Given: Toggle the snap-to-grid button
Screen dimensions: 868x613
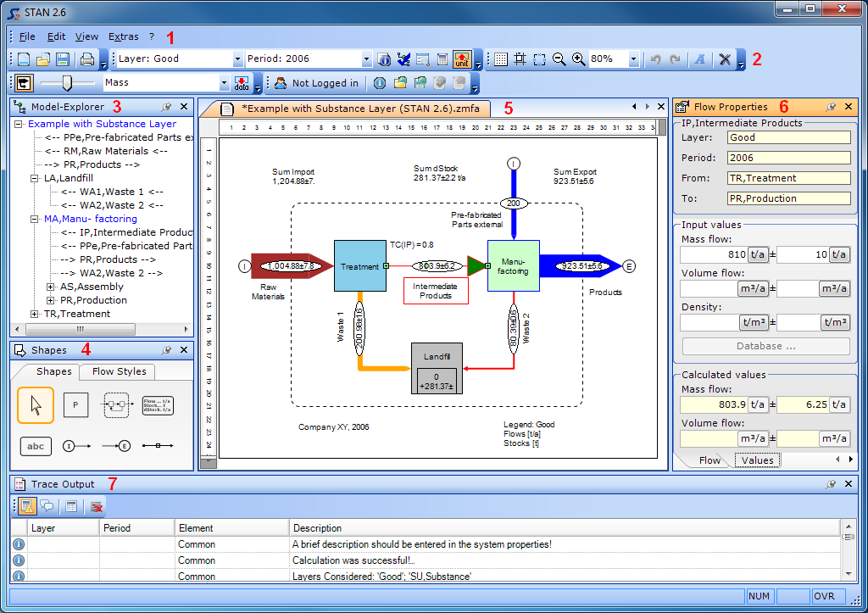Looking at the screenshot, I should pos(520,59).
